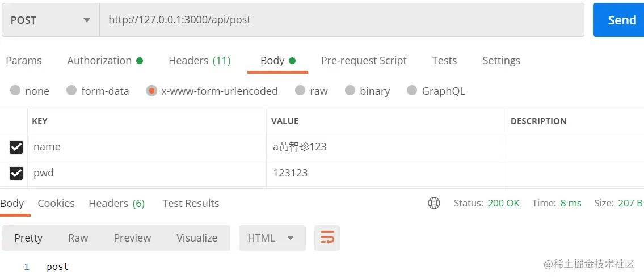Open the POST method dropdown arrow
This screenshot has height=279, width=644.
click(87, 20)
